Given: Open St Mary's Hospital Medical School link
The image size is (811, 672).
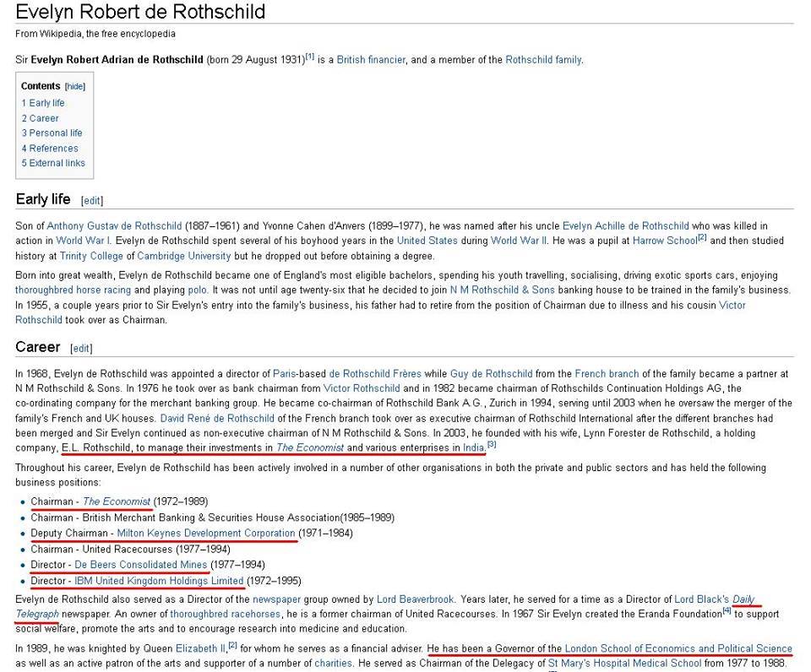Looking at the screenshot, I should (x=624, y=664).
